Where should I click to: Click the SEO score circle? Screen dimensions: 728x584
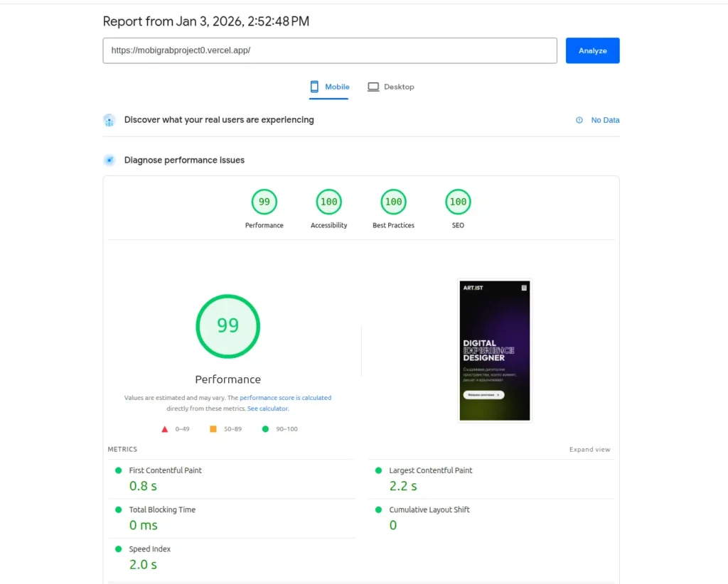click(457, 201)
